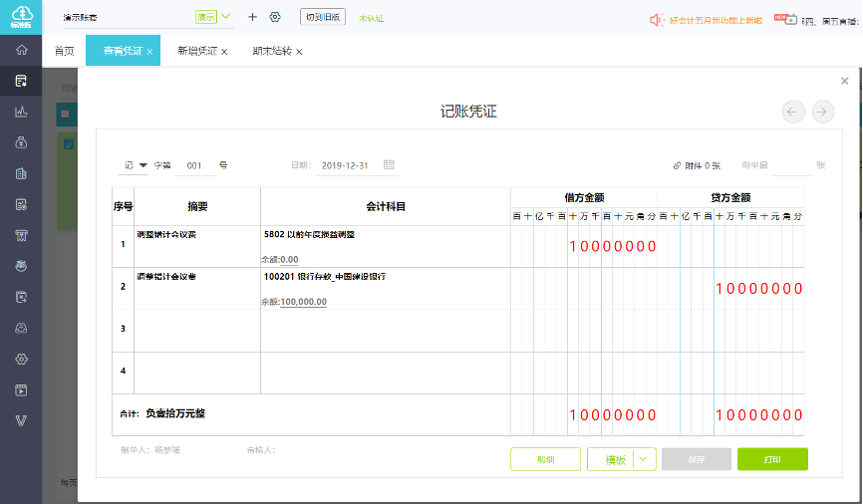Click the money bag icon in sidebar
Screen dimensions: 863x504
[x=21, y=142]
